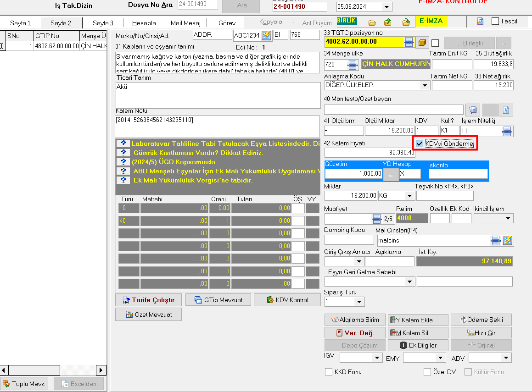532x392 pixels.
Task: Click the Hızlı Gir quick entry button
Action: tap(481, 333)
